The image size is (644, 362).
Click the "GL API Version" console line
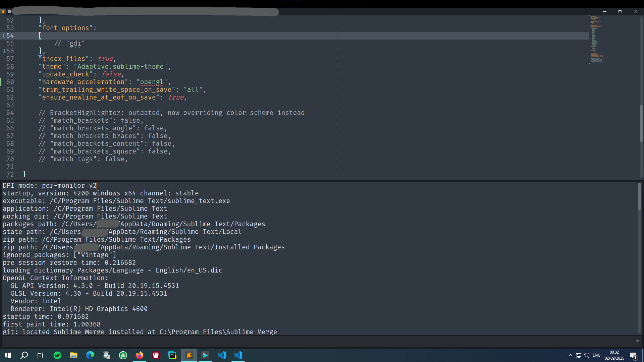(x=95, y=286)
